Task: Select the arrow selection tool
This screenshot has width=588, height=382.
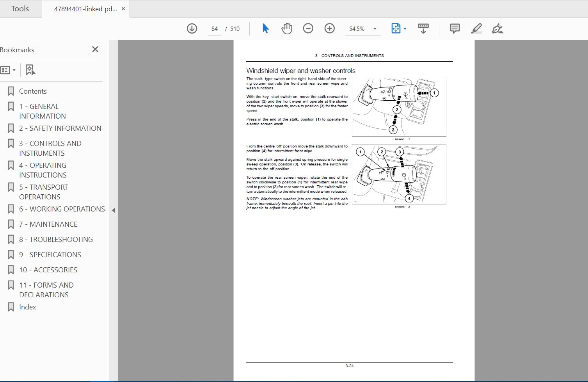Action: click(x=265, y=28)
